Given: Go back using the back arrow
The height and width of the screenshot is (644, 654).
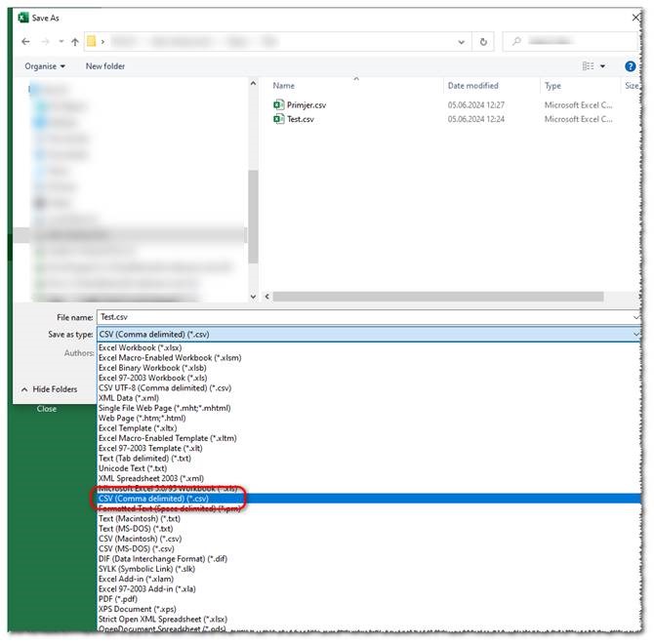Looking at the screenshot, I should [25, 42].
